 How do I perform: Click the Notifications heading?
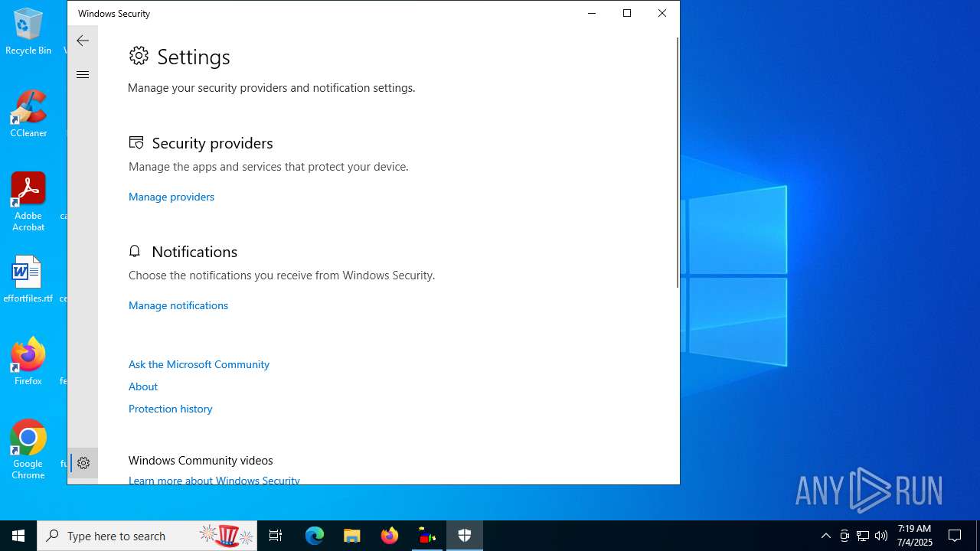194,252
